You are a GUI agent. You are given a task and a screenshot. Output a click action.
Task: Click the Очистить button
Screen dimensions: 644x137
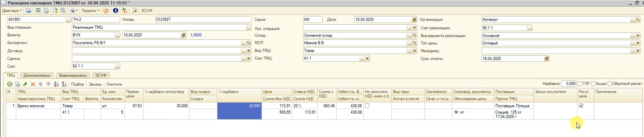click(x=114, y=84)
